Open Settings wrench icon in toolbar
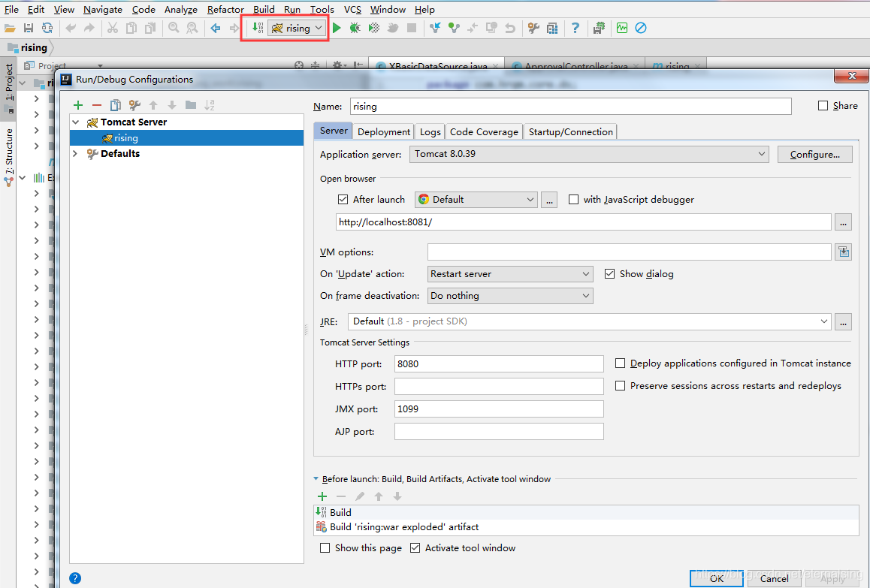 tap(533, 28)
